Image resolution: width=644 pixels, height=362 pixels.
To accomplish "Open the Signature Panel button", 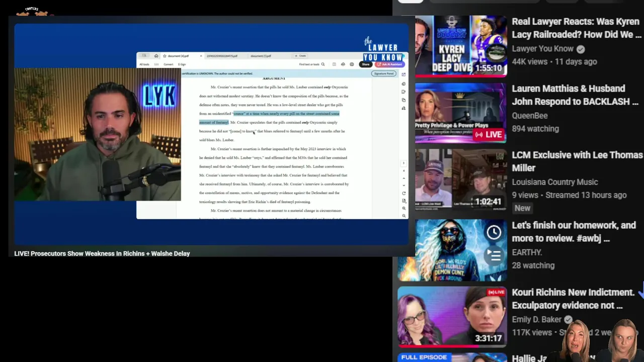I will 384,73.
